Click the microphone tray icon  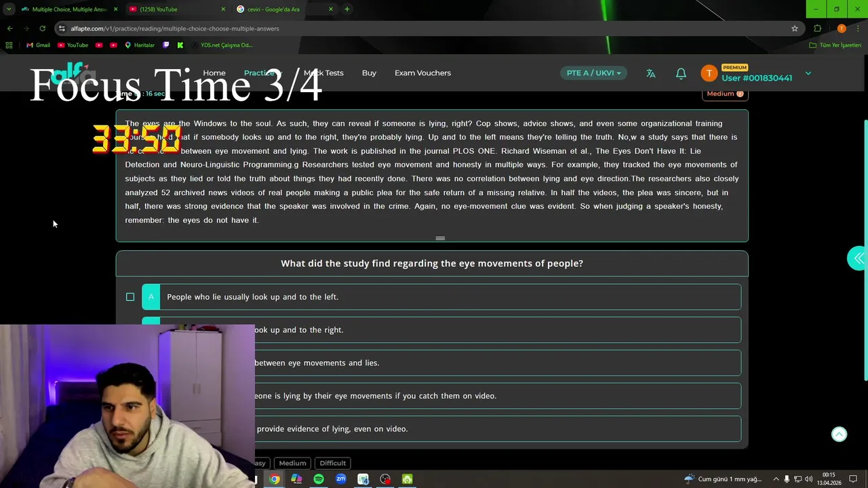787,479
